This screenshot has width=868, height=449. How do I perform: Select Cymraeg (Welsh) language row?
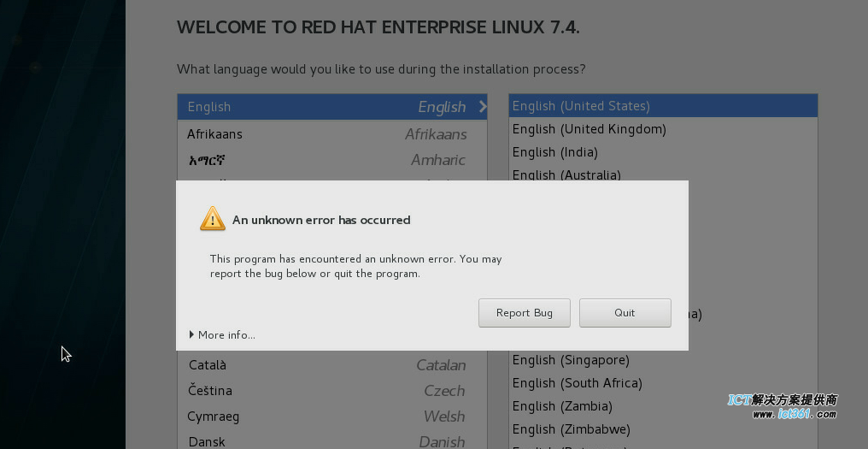pyautogui.click(x=332, y=417)
